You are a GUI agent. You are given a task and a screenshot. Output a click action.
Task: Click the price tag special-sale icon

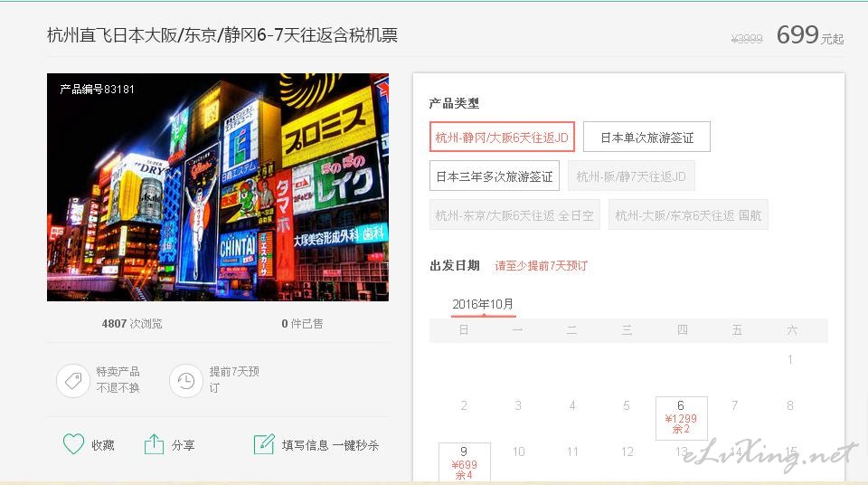pyautogui.click(x=73, y=380)
